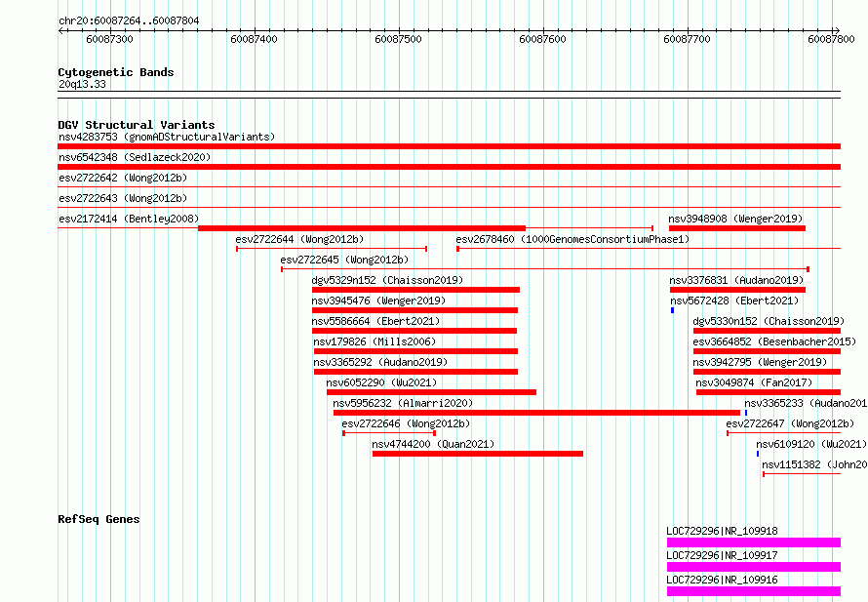
Task: Click the blue marker under nsv6109120
Action: point(758,454)
